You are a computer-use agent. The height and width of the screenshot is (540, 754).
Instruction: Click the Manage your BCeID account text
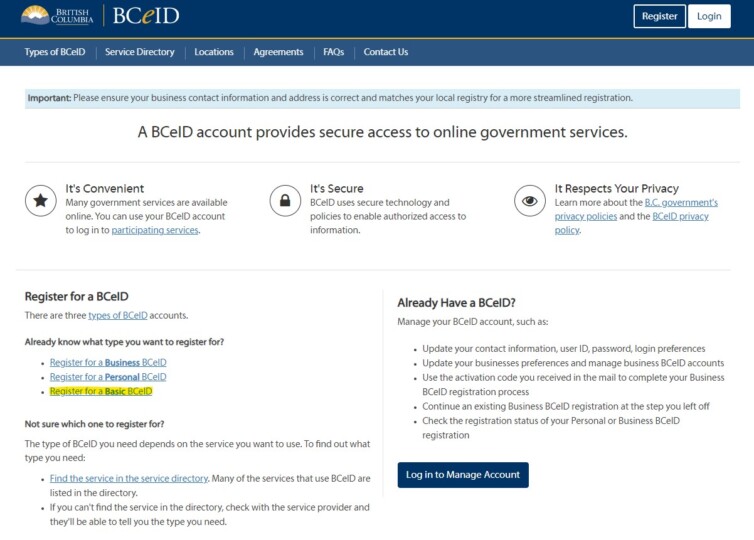coord(473,322)
